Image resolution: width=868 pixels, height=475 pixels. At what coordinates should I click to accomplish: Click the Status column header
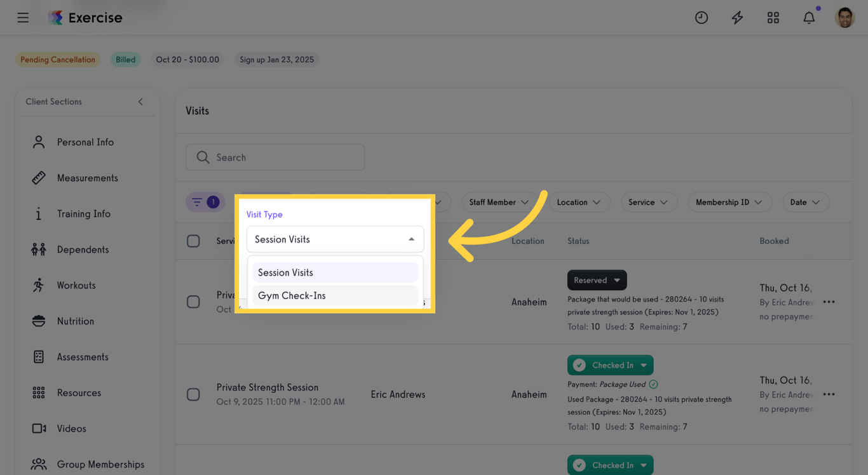tap(578, 241)
